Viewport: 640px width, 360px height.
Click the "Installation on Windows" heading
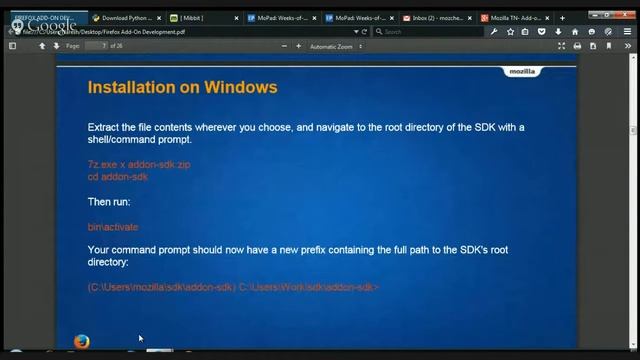click(x=182, y=87)
